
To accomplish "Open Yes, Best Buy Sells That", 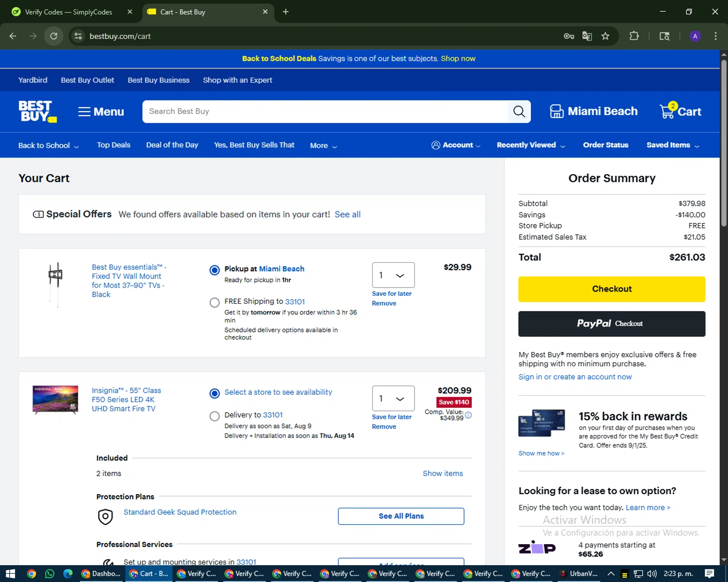I will point(254,145).
